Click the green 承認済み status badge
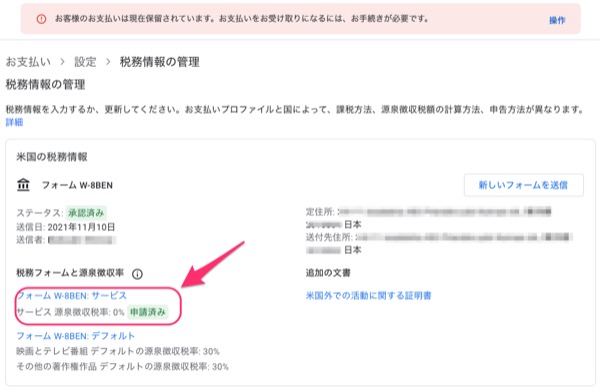Viewport: 600px width, 392px height. tap(86, 213)
